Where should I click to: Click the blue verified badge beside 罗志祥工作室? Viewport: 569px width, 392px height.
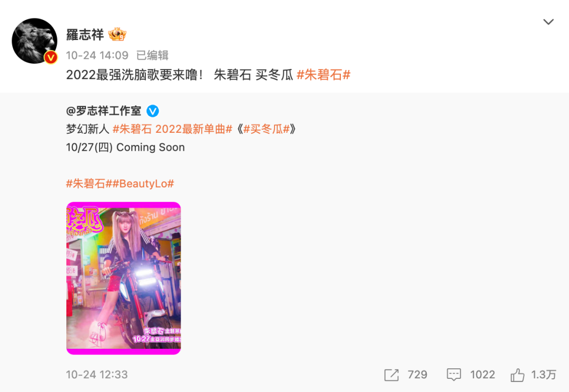(x=152, y=111)
